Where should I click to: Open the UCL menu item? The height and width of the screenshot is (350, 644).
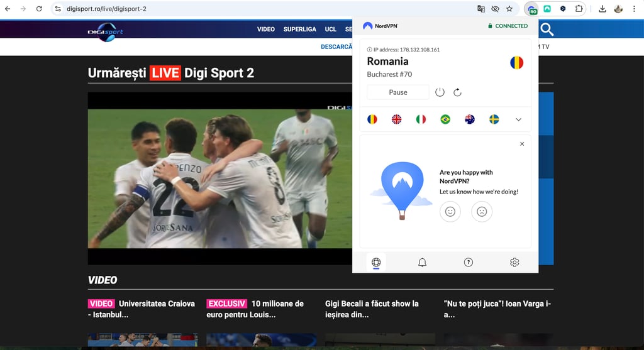(330, 29)
